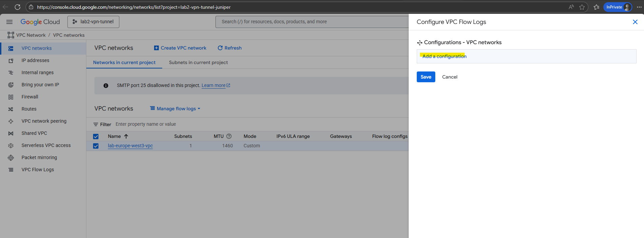Click the VPC networks sidebar icon
This screenshot has width=644, height=238.
point(11,48)
